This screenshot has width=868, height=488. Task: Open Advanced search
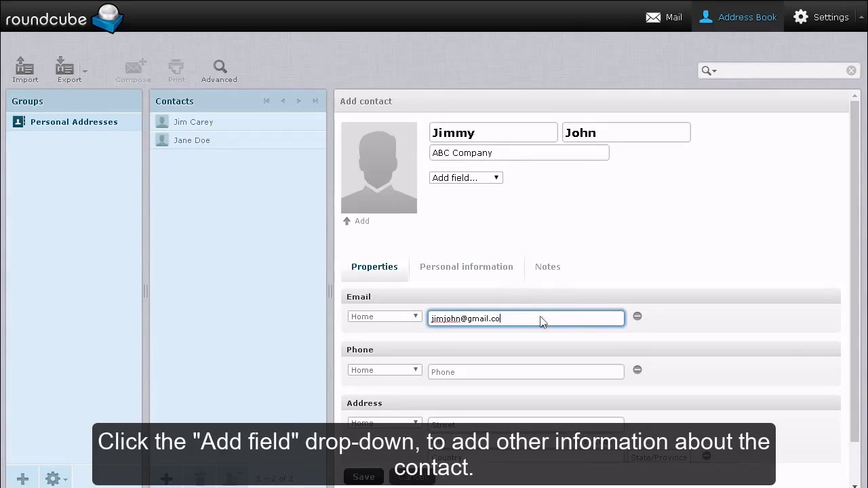(219, 70)
